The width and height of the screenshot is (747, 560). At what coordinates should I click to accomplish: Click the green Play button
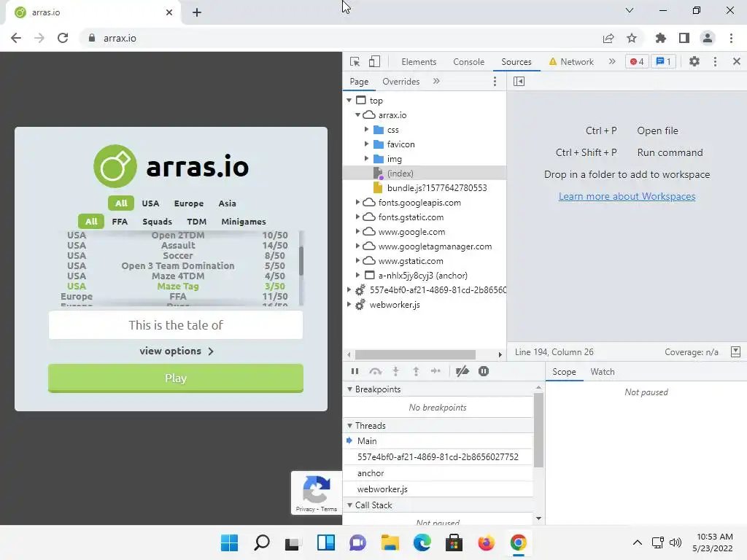[176, 378]
